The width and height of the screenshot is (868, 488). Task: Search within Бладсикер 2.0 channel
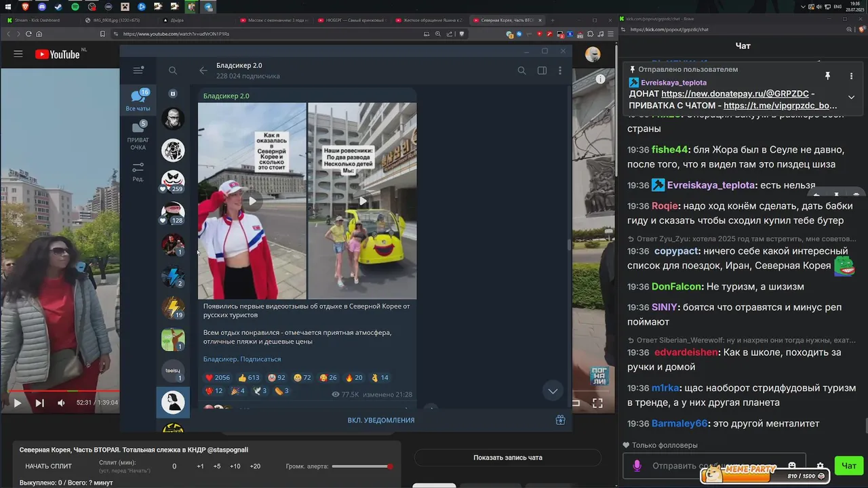click(521, 70)
